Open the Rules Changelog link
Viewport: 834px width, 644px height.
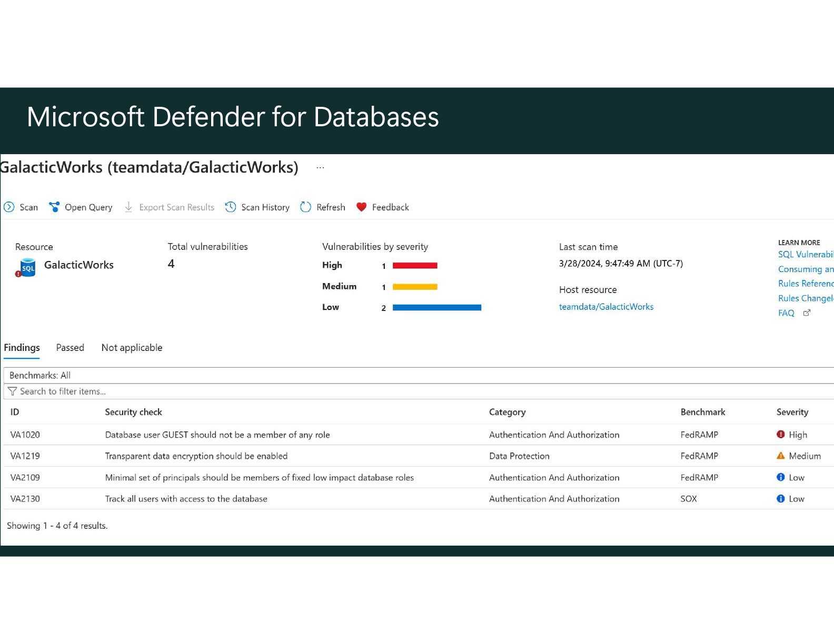(x=806, y=298)
